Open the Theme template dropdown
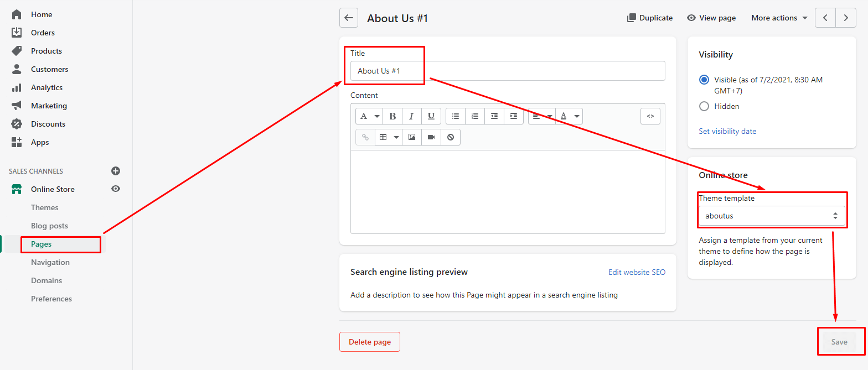 point(771,216)
